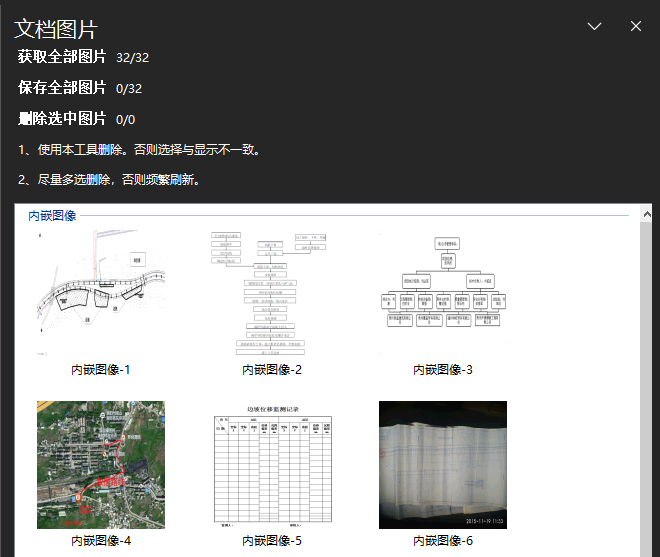Select the organization chart thumbnail 内嵌图像-3

coord(443,293)
